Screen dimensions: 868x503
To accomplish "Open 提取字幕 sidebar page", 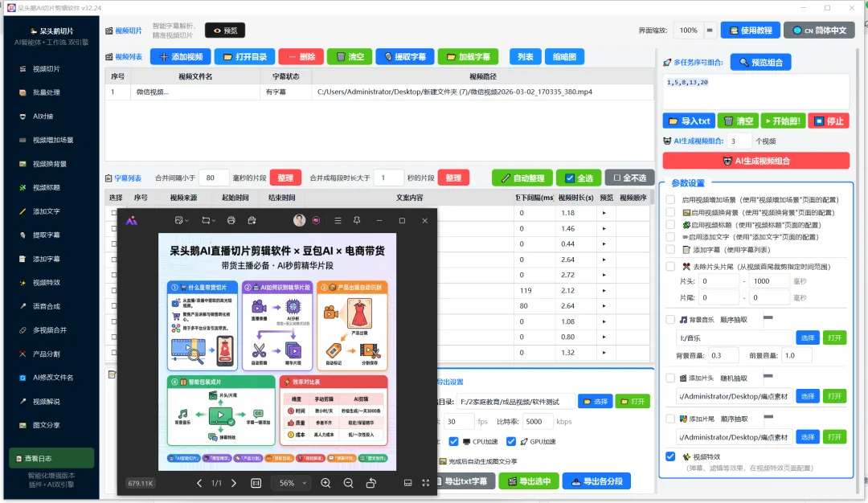I will [46, 235].
